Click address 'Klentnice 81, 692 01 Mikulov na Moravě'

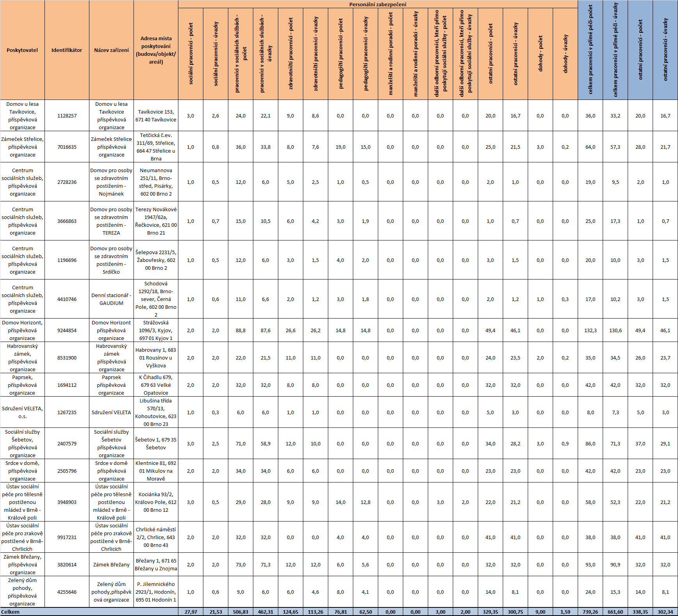[156, 471]
